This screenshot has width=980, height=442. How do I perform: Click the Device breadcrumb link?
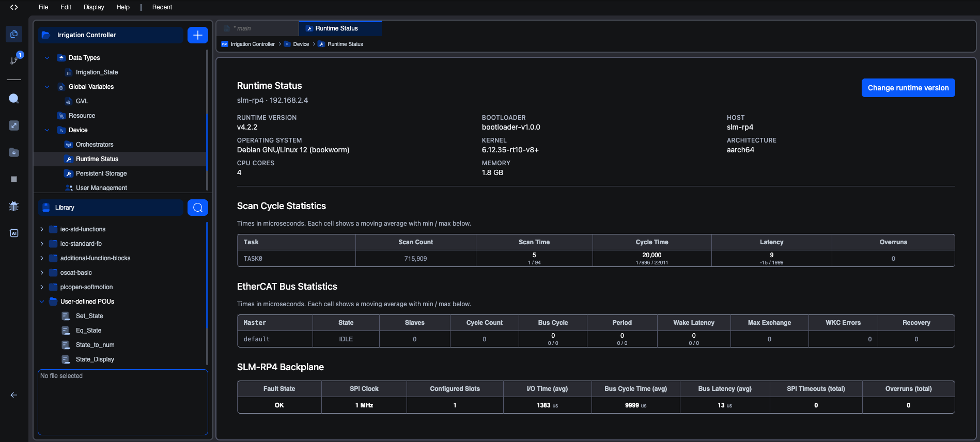pos(301,44)
